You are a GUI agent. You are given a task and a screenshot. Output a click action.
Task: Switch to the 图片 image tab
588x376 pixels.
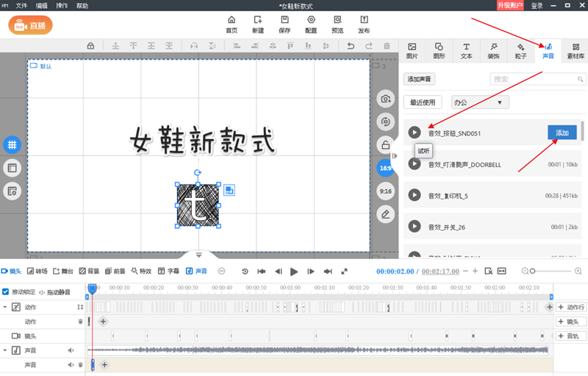point(412,51)
